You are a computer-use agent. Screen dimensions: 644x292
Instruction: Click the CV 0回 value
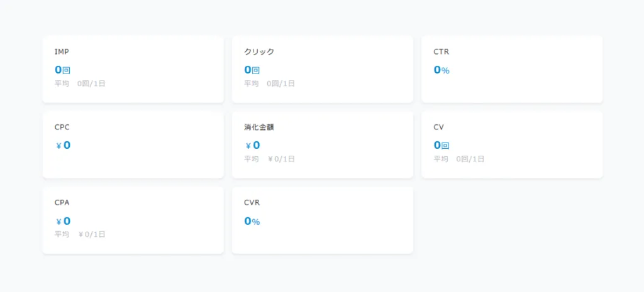[441, 145]
